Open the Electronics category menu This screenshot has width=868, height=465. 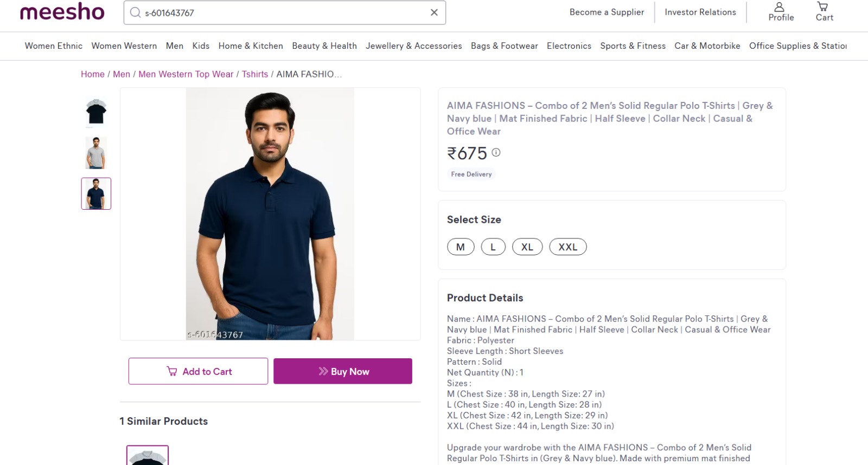tap(569, 46)
